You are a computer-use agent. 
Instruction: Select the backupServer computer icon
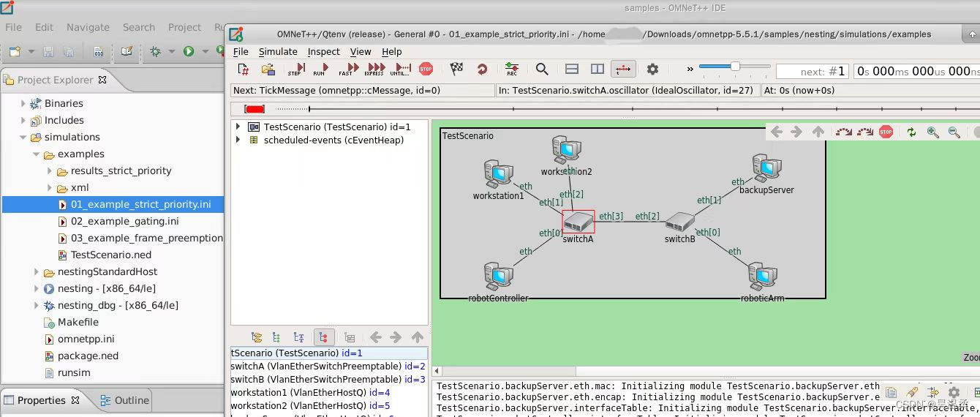[766, 169]
